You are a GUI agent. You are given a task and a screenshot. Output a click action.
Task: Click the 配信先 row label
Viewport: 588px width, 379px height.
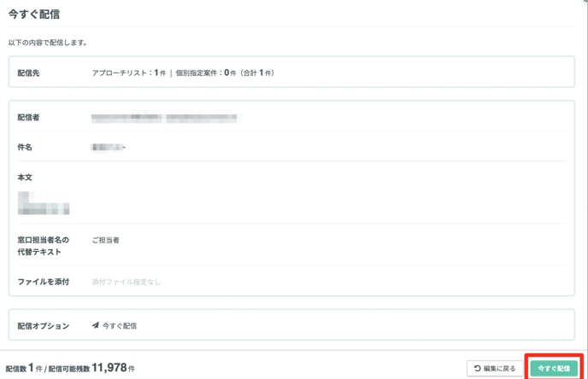28,73
